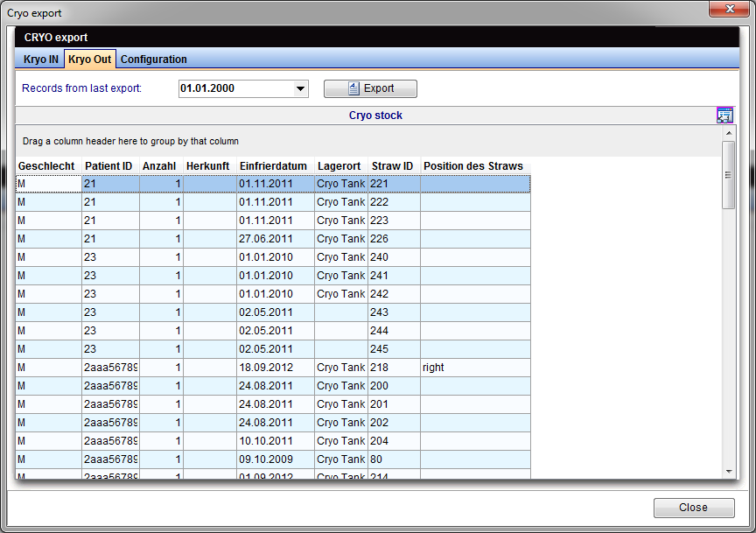Click the 'Records from last export' label
The width and height of the screenshot is (756, 533).
81,88
